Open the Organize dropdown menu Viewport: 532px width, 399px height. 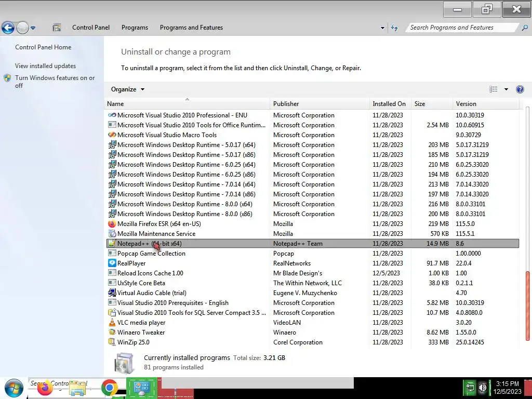pos(128,89)
